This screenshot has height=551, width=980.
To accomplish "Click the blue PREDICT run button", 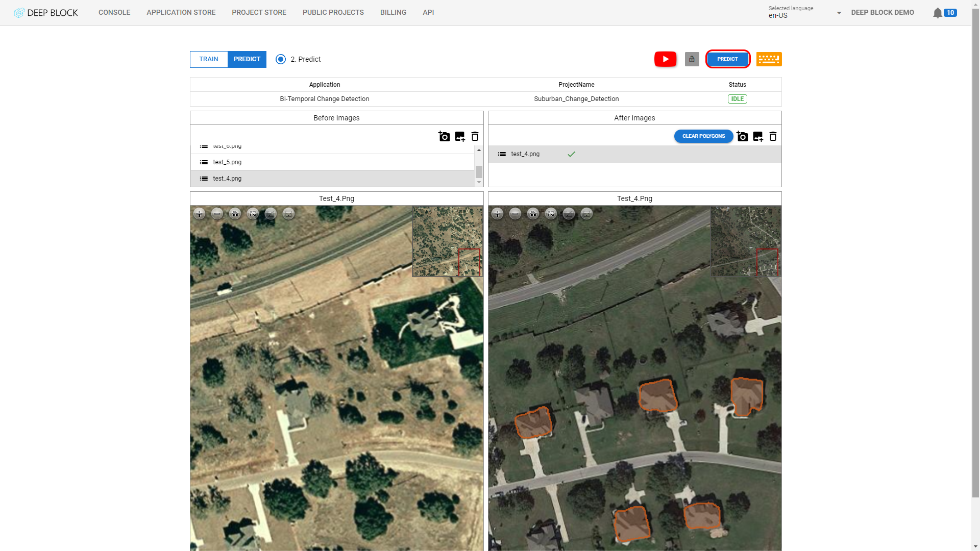I will 727,59.
